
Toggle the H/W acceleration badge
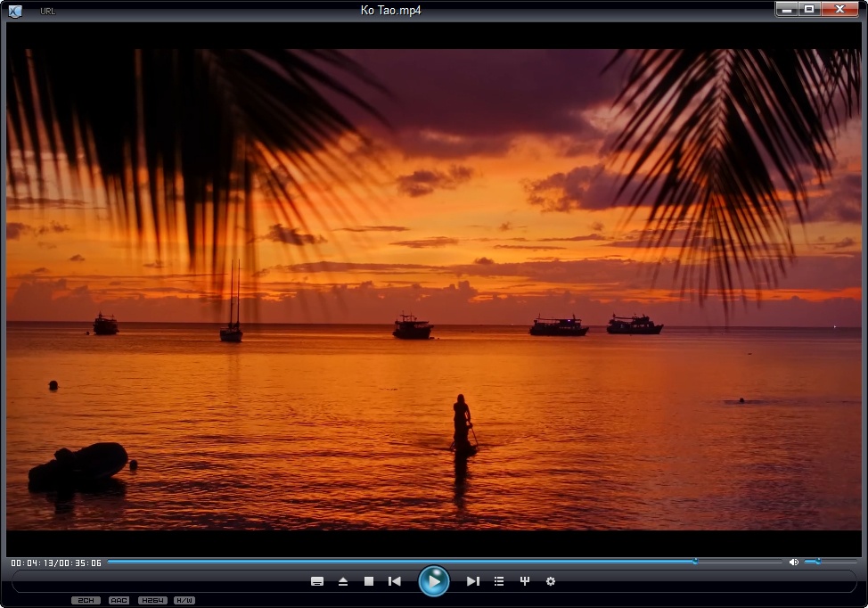click(x=184, y=600)
